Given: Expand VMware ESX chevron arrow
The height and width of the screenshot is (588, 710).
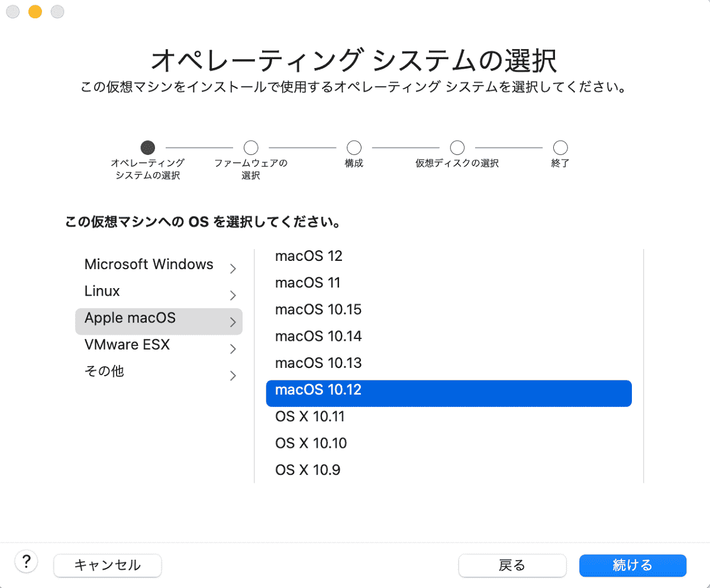Looking at the screenshot, I should click(x=233, y=349).
